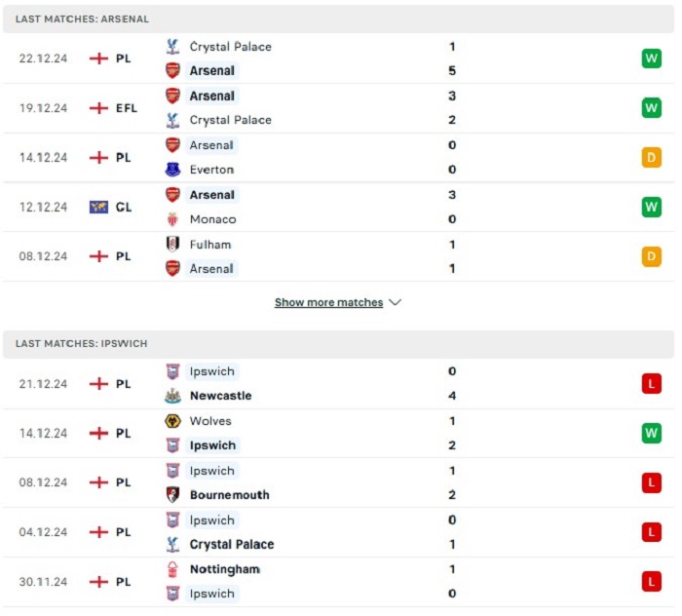Click the Champions League flag icon
The height and width of the screenshot is (616, 682).
tap(98, 207)
